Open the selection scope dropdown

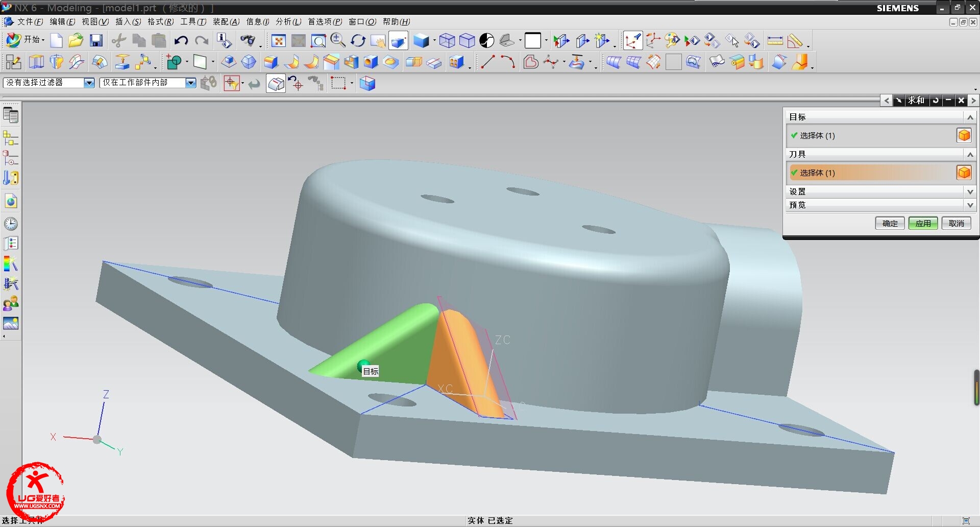click(x=191, y=83)
